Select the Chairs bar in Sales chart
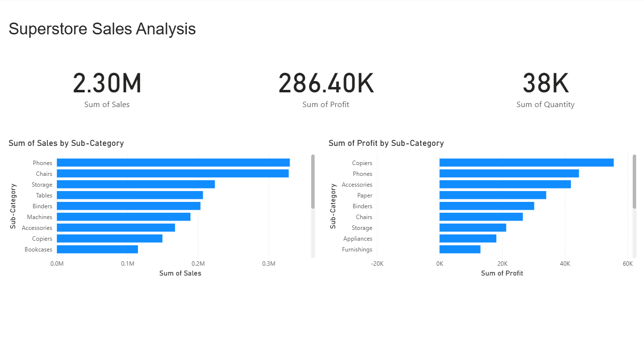The width and height of the screenshot is (644, 362). pos(172,173)
